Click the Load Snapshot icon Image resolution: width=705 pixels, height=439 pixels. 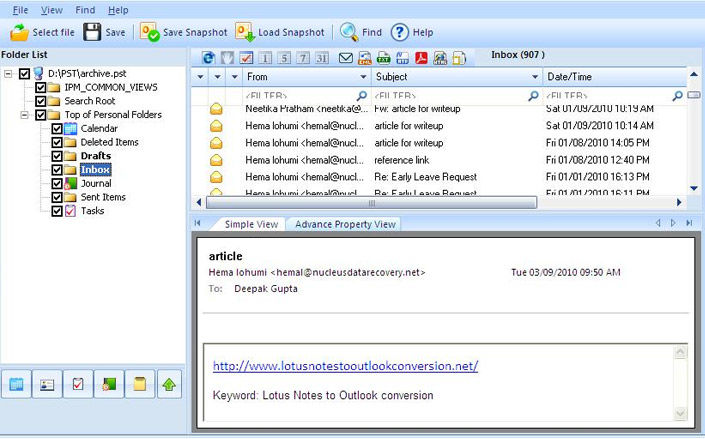pyautogui.click(x=245, y=32)
